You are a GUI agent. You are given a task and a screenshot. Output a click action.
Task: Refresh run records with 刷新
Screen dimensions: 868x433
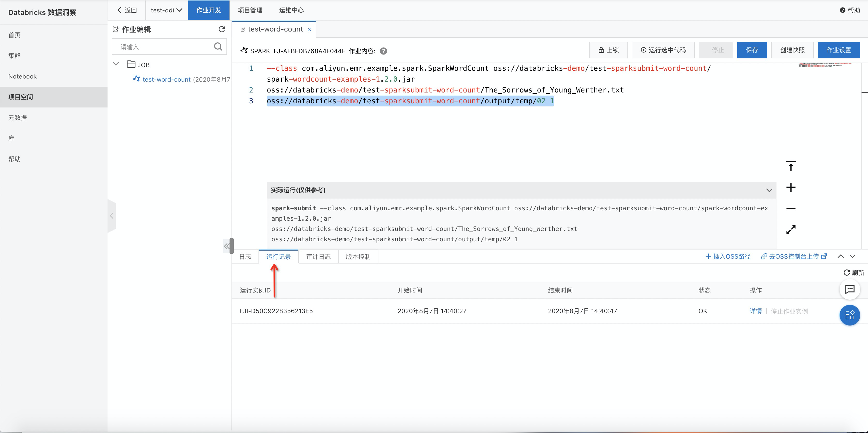[854, 272]
